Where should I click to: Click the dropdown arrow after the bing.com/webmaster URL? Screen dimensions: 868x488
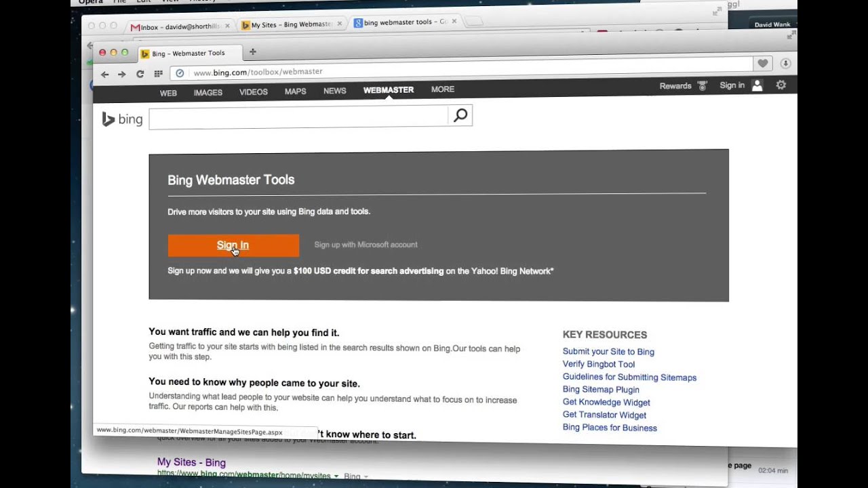(x=336, y=476)
